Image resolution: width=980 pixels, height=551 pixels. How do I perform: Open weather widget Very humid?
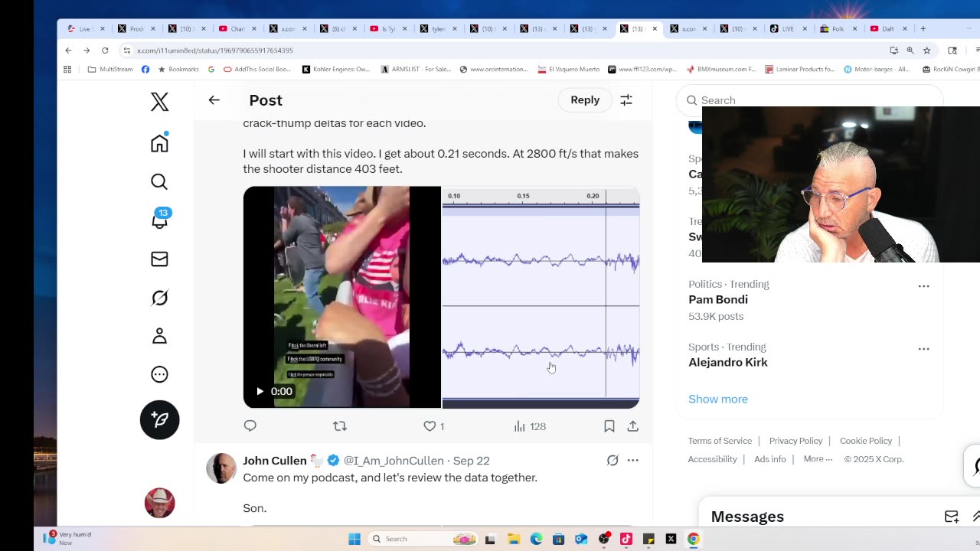tap(67, 538)
